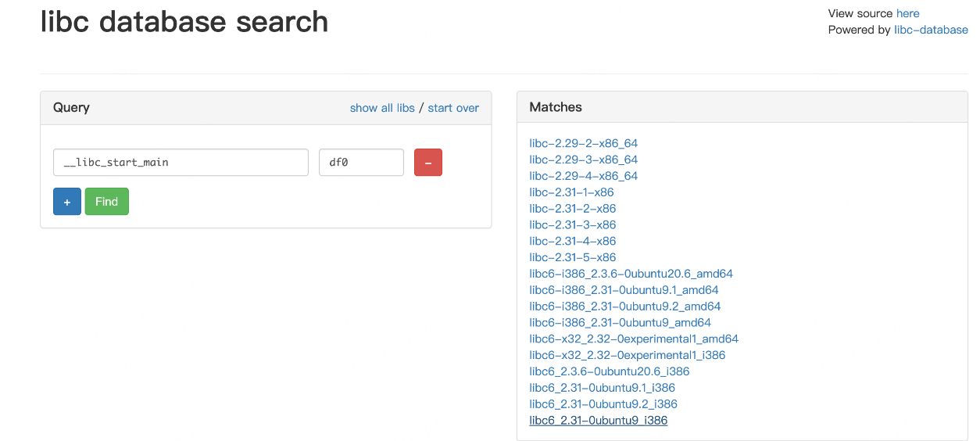Open libc6-i386_2.3.6-0ubuntu20.6_amd64 match
The width and height of the screenshot is (980, 441).
(x=631, y=274)
